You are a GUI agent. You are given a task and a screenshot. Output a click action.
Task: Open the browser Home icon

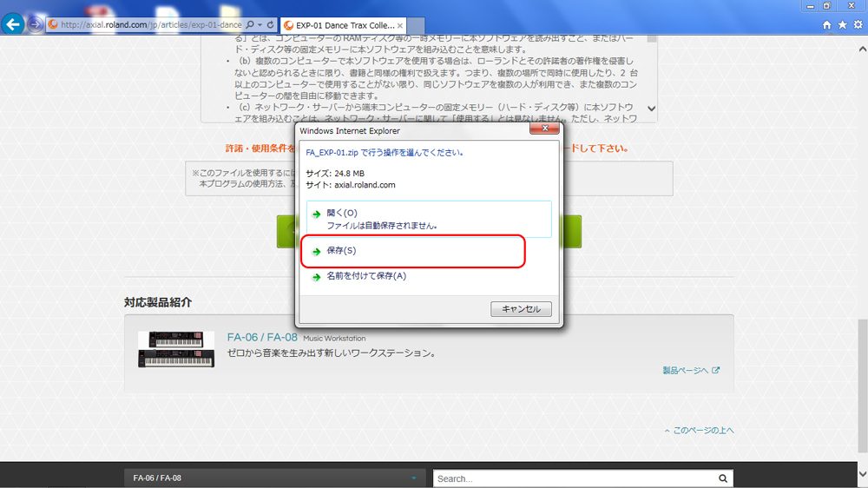pyautogui.click(x=826, y=25)
